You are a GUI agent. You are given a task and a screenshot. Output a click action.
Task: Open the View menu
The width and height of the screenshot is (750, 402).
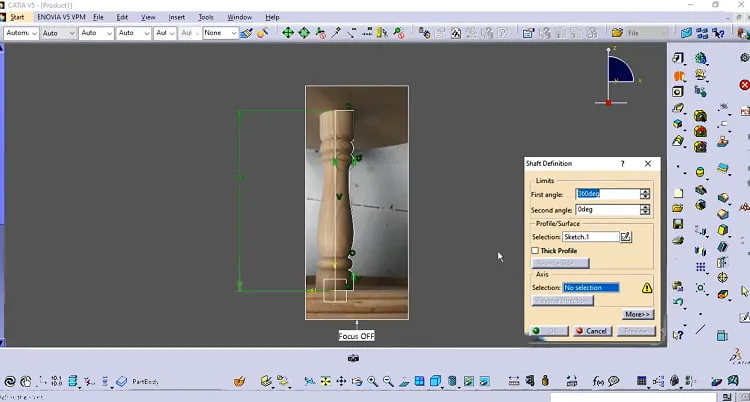click(148, 17)
